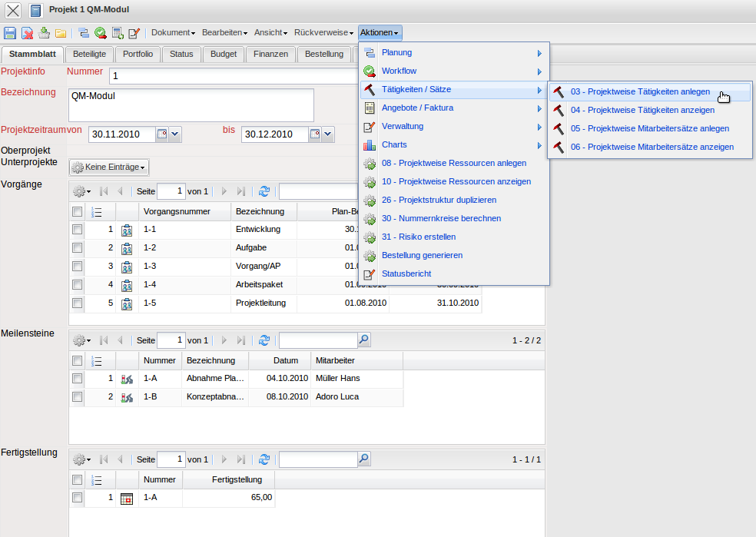Click the search icon in Meilensteine panel

(364, 340)
